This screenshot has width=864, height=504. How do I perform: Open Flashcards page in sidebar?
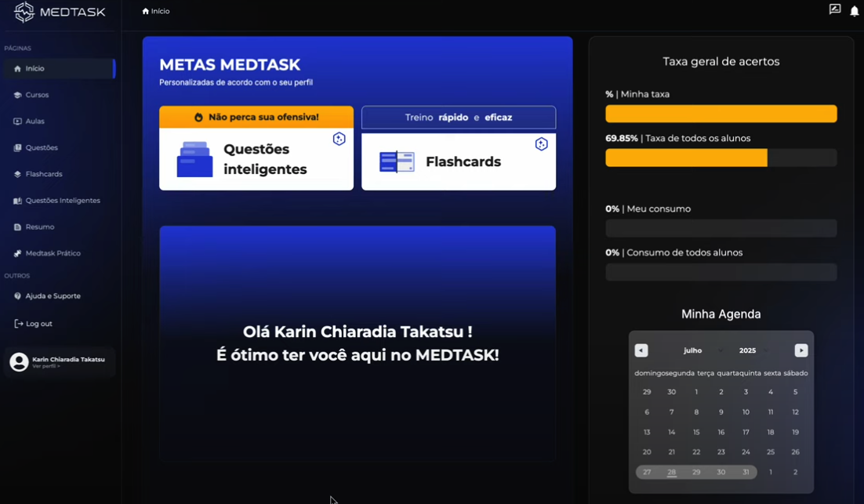tap(60, 175)
